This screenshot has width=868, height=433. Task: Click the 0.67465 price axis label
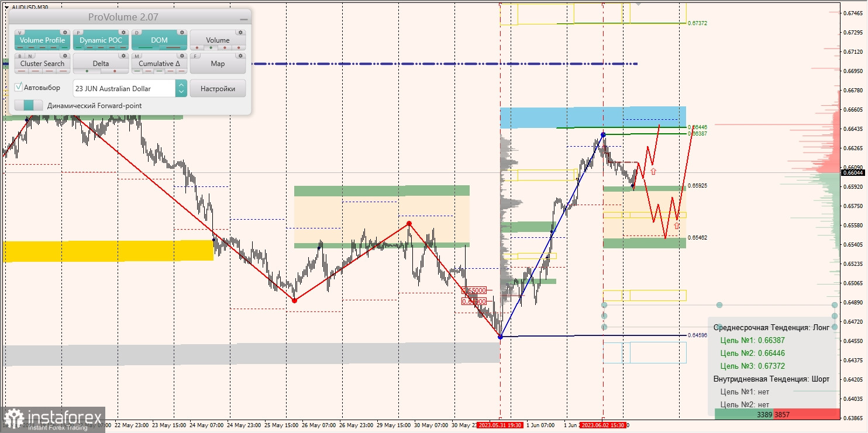(852, 13)
